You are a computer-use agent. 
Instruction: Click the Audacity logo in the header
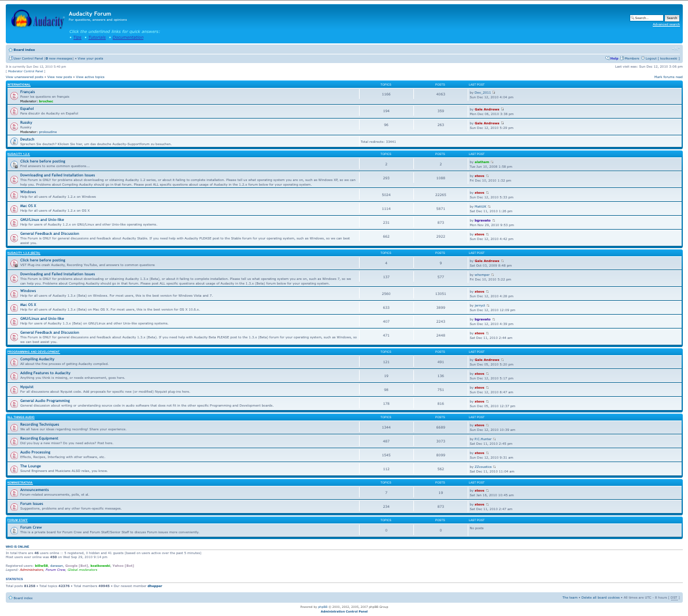coord(38,21)
